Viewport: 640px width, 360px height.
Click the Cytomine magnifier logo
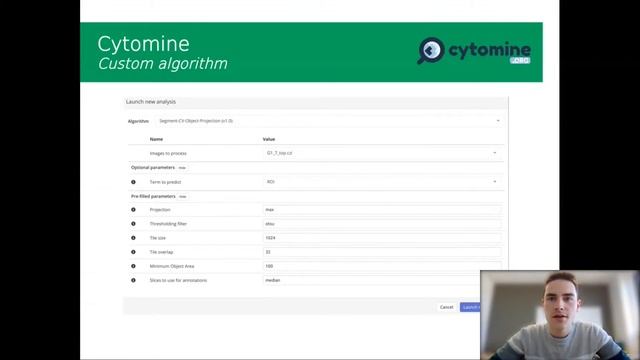431,51
